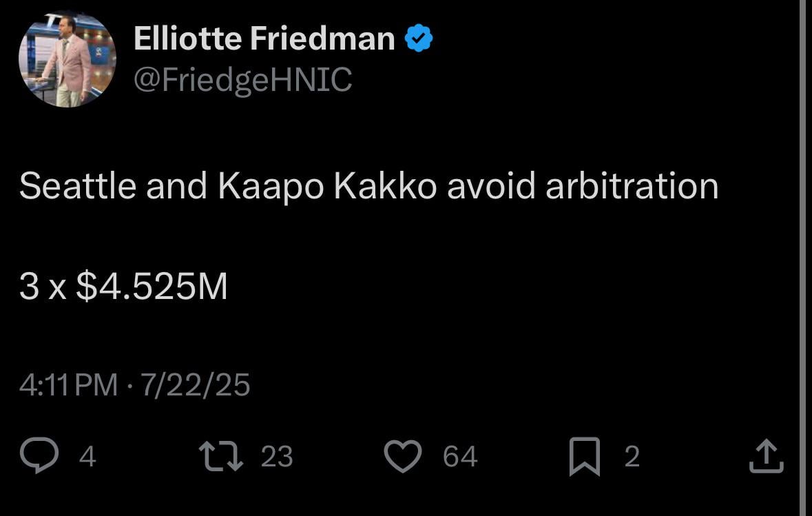Click the bookmark count showing 2

(632, 457)
